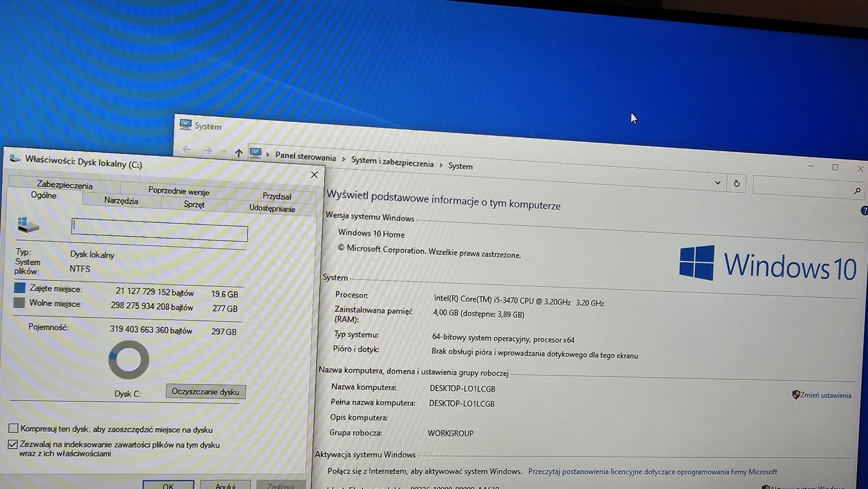Click the gray Wolne miejsce color square
Screen dimensions: 868x489
point(19,302)
